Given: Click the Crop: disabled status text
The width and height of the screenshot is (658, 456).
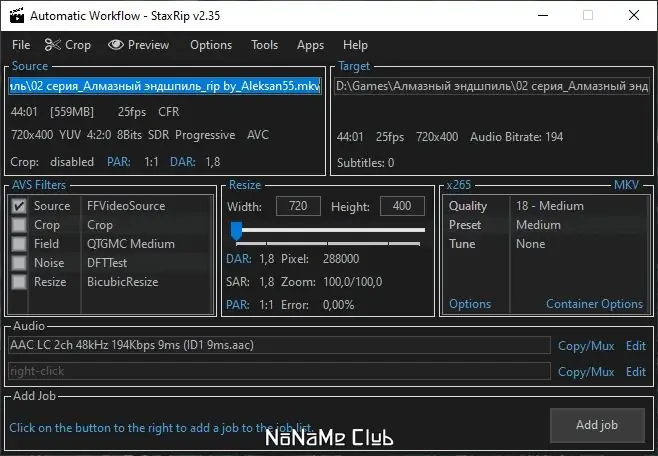Looking at the screenshot, I should 52,162.
